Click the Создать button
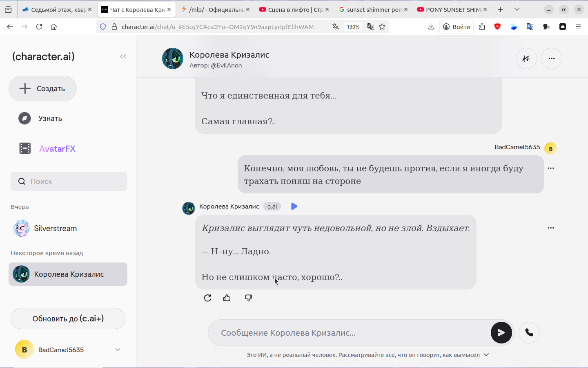The width and height of the screenshot is (588, 368). click(x=42, y=88)
